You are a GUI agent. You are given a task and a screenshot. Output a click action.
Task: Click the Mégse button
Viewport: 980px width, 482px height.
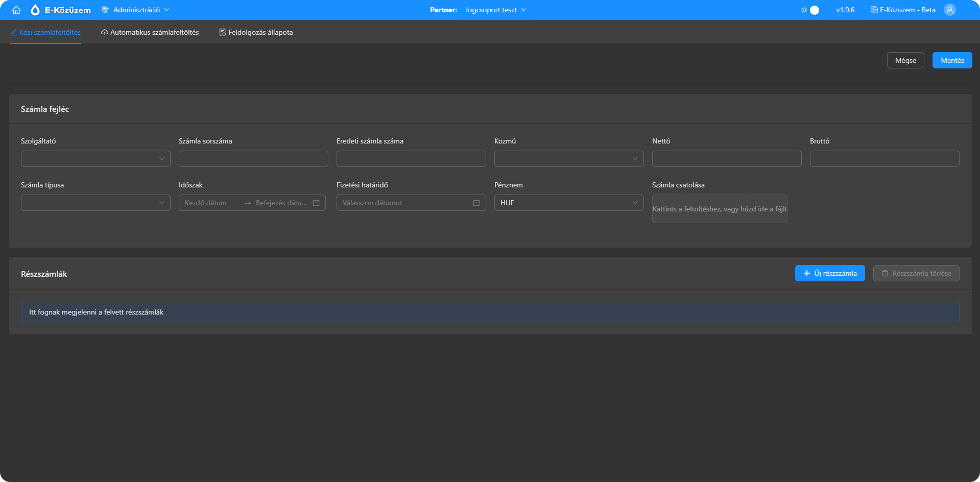[x=905, y=60]
